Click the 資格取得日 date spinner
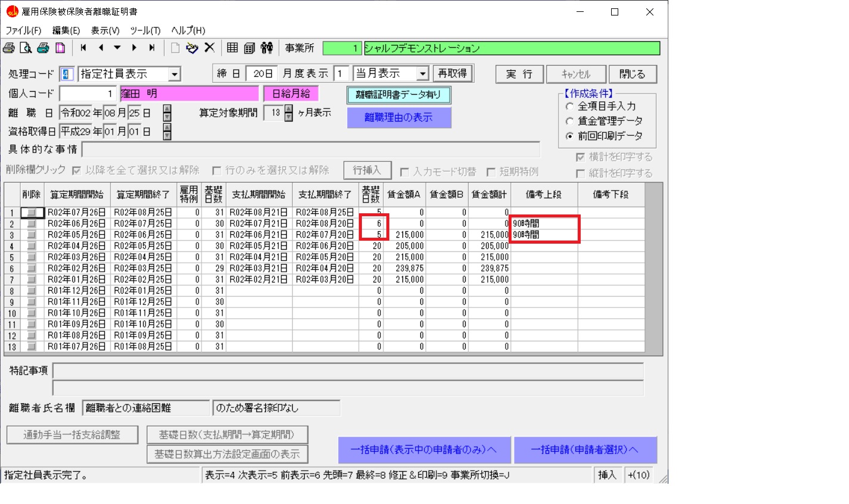849x504 pixels. click(167, 132)
